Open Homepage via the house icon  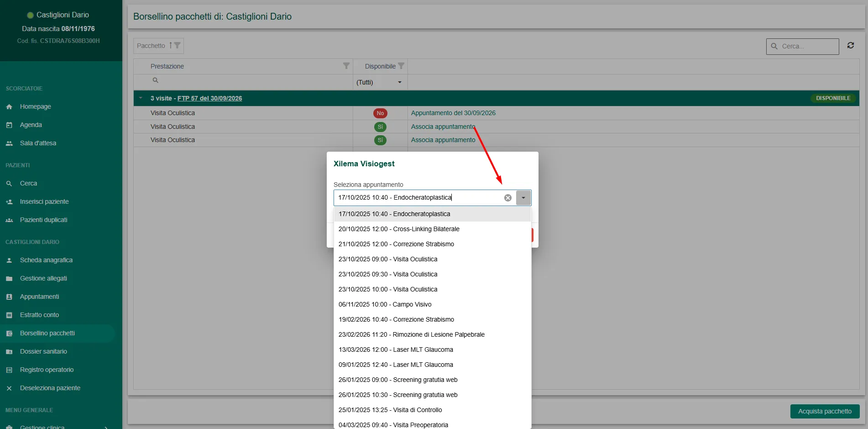pos(9,106)
